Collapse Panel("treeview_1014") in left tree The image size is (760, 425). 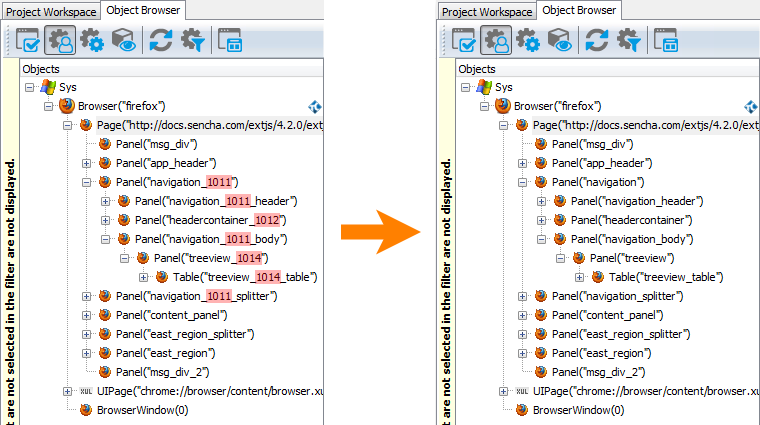[125, 258]
